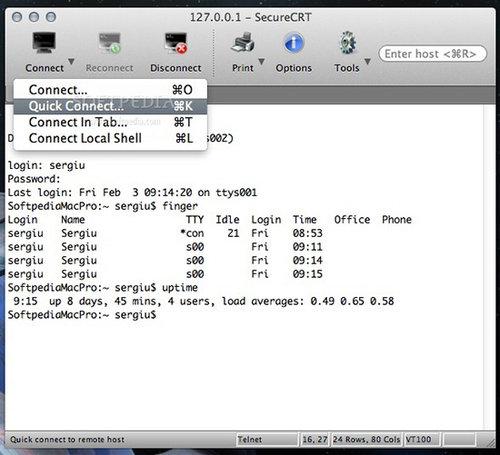The image size is (500, 455).
Task: Expand the Print dropdown arrow
Action: (x=262, y=62)
